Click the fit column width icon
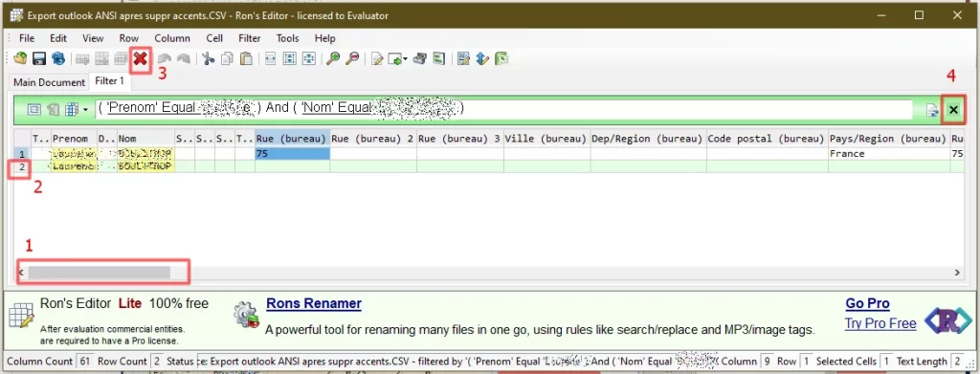The image size is (980, 374). (270, 58)
